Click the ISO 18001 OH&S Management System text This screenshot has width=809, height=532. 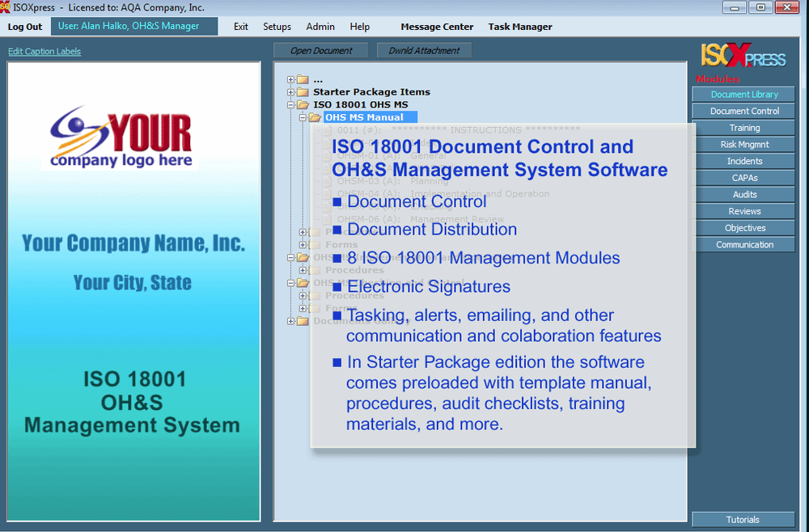click(x=132, y=402)
